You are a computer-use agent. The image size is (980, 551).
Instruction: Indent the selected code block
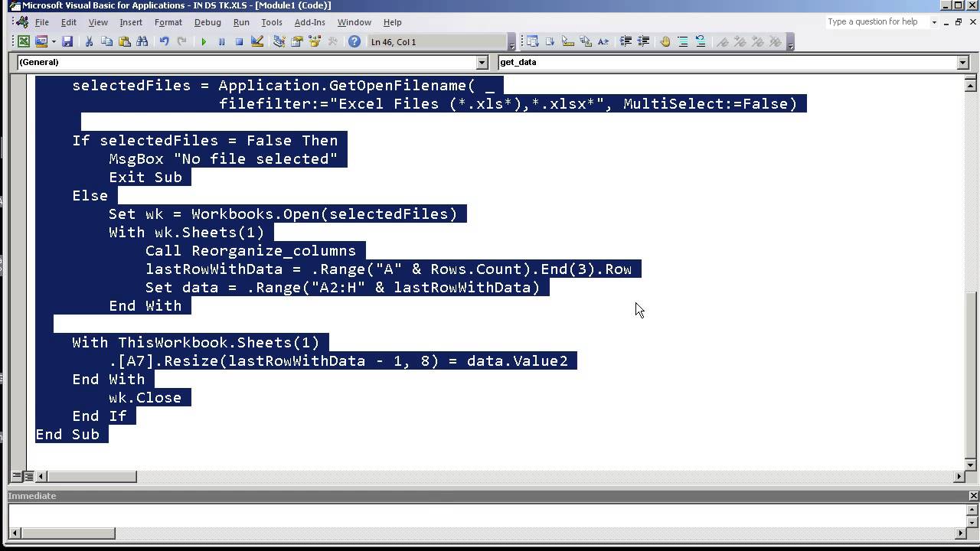pos(626,41)
